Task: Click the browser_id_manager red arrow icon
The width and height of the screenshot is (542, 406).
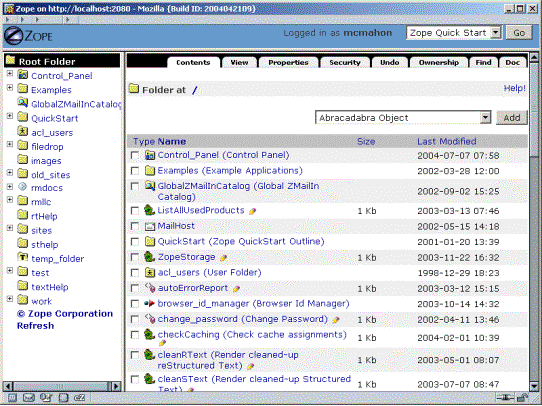Action: [149, 304]
